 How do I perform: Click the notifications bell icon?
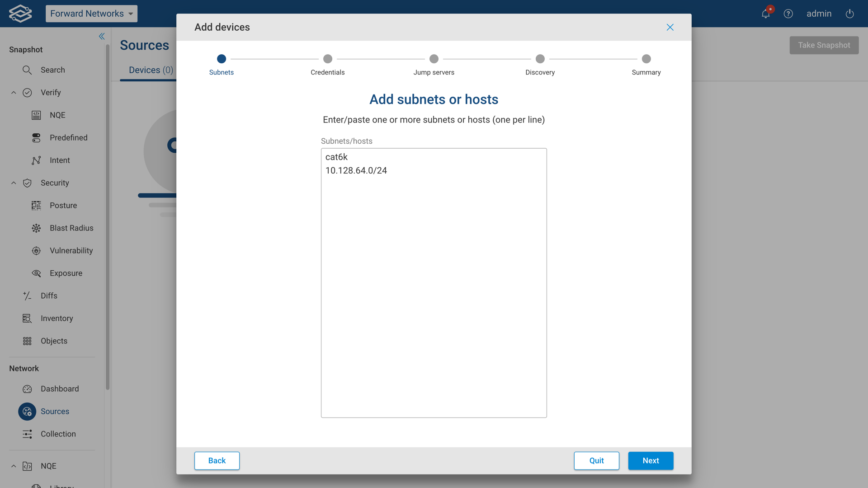point(765,14)
